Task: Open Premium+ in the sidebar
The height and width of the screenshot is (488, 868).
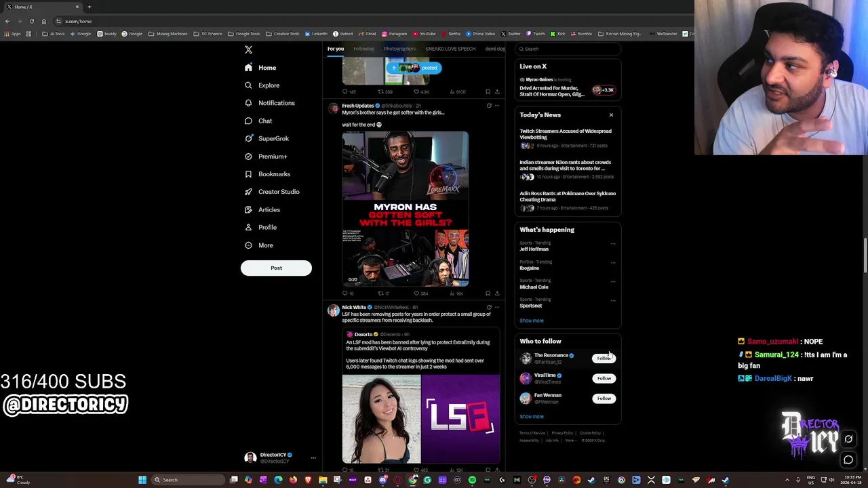Action: 266,157
